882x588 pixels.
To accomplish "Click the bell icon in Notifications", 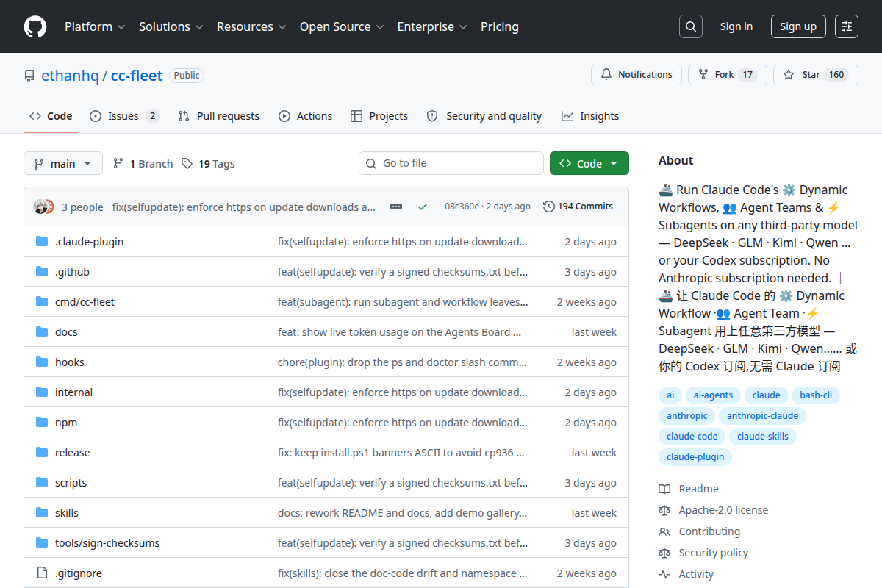I will click(606, 75).
